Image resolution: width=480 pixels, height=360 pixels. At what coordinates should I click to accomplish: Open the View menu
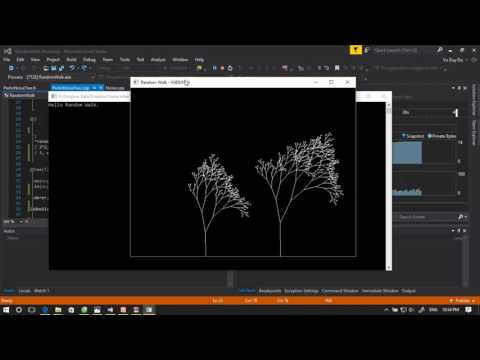[x=35, y=60]
